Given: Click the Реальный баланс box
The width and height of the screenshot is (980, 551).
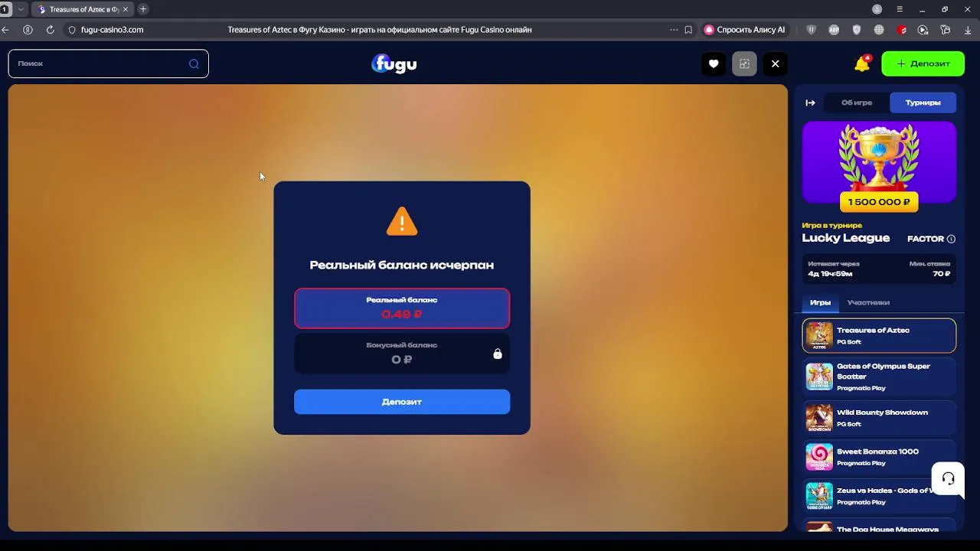Looking at the screenshot, I should pos(402,308).
